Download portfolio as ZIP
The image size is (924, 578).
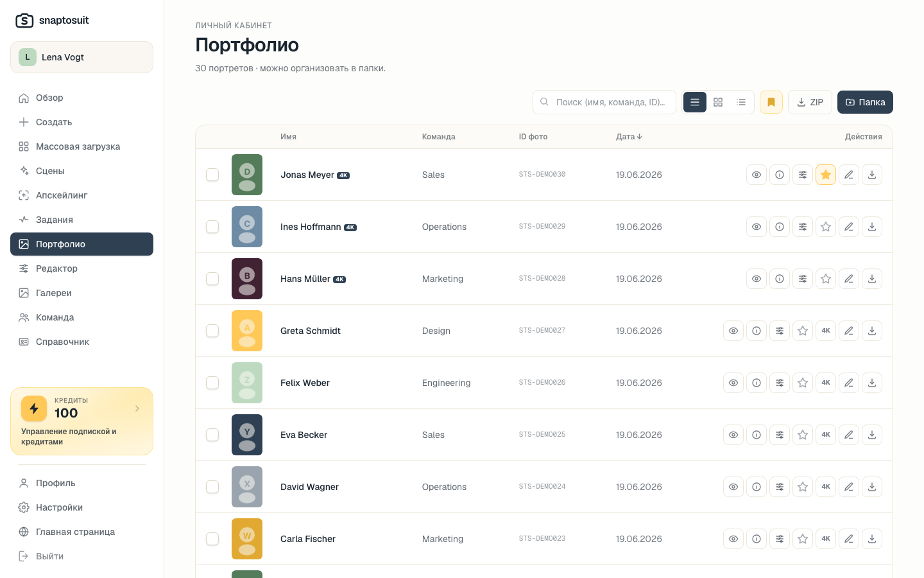click(x=810, y=102)
